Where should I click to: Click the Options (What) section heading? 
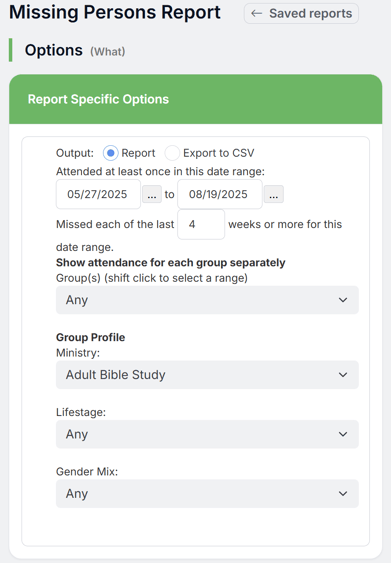75,50
